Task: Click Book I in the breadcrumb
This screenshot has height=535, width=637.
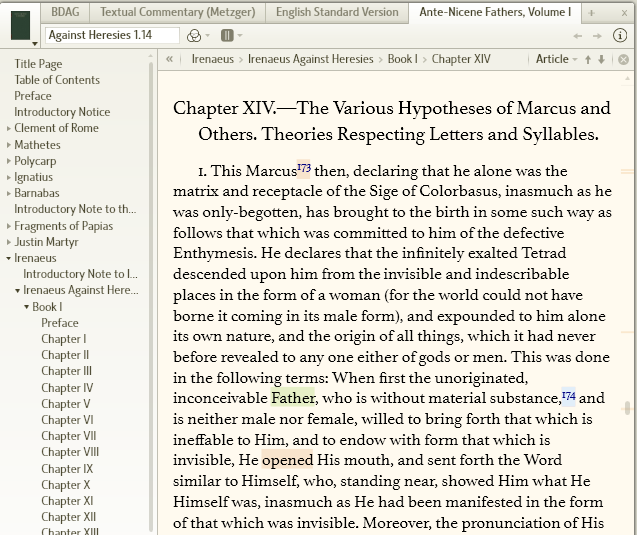Action: point(403,59)
